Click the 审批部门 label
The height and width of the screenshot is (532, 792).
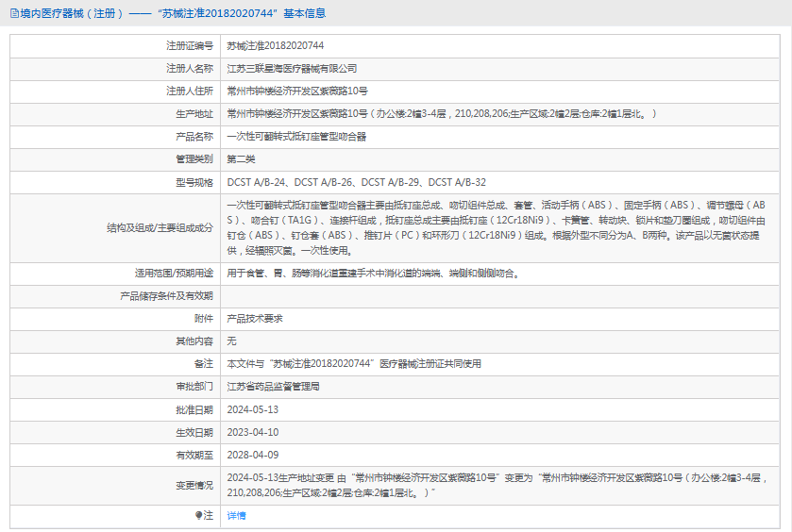[194, 387]
